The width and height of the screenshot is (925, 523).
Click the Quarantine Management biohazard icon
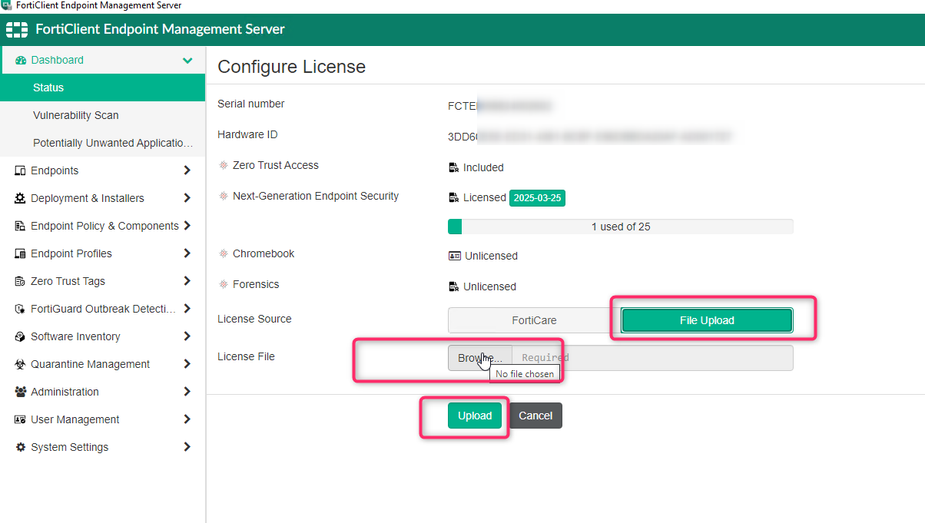20,365
